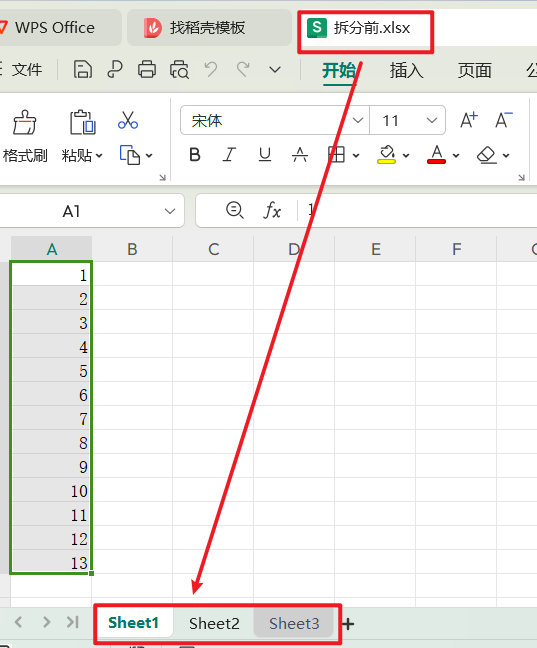
Task: Click the cell containing 1
Action: [51, 274]
